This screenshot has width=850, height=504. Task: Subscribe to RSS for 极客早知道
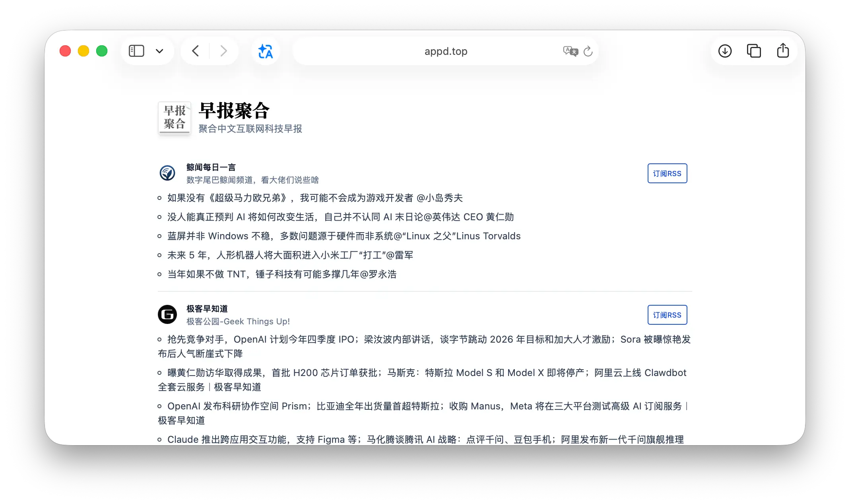667,315
